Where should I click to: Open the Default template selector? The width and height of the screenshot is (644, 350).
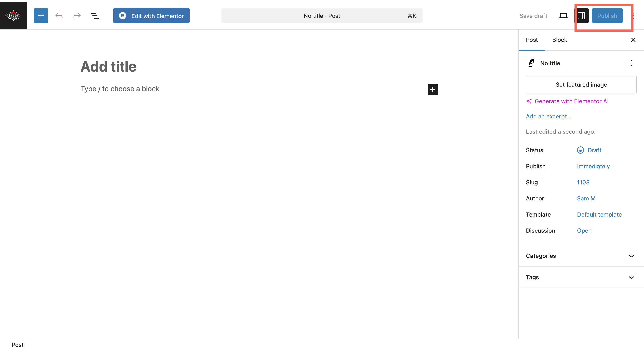[599, 215]
